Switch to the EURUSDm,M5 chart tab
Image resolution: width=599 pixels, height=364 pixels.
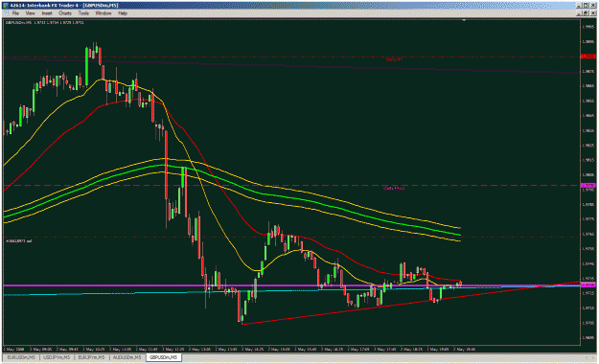21,357
